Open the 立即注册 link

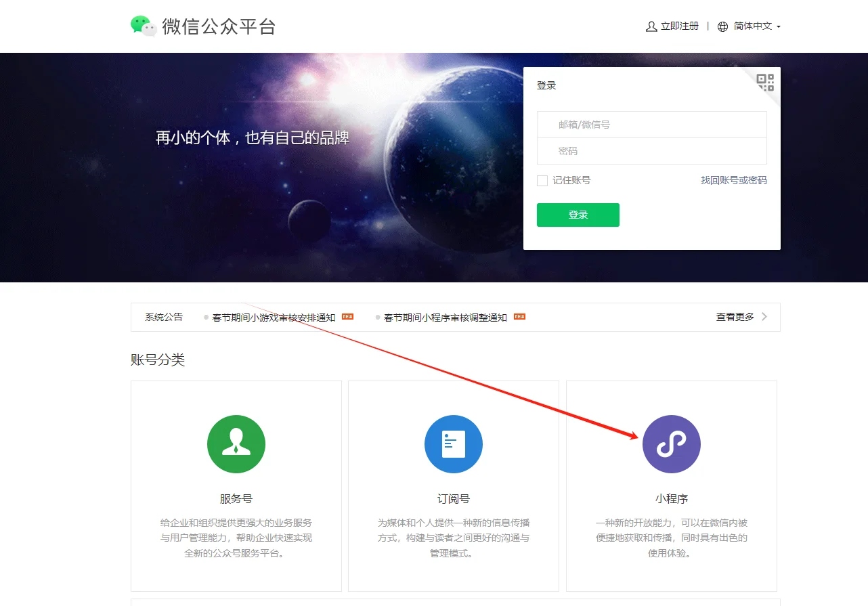680,26
